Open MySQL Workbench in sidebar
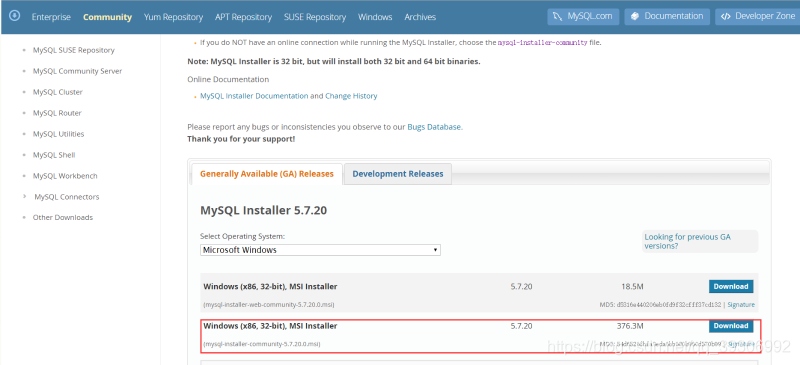Screen dimensions: 800x365 pos(65,176)
